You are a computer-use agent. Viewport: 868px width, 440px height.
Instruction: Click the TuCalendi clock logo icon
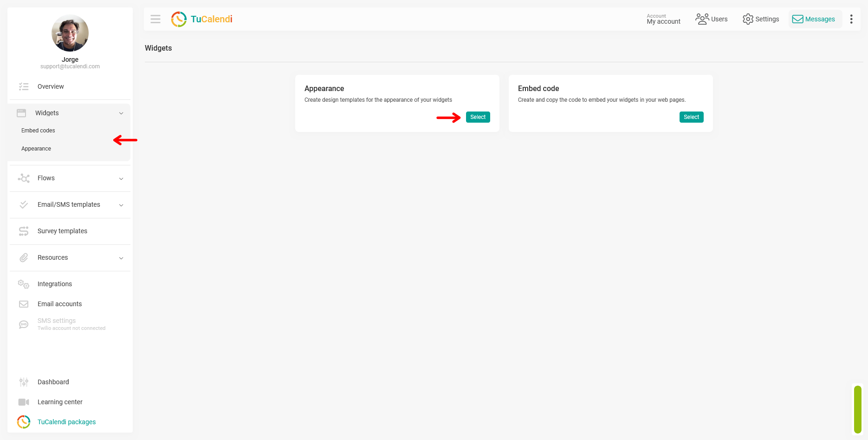(179, 19)
